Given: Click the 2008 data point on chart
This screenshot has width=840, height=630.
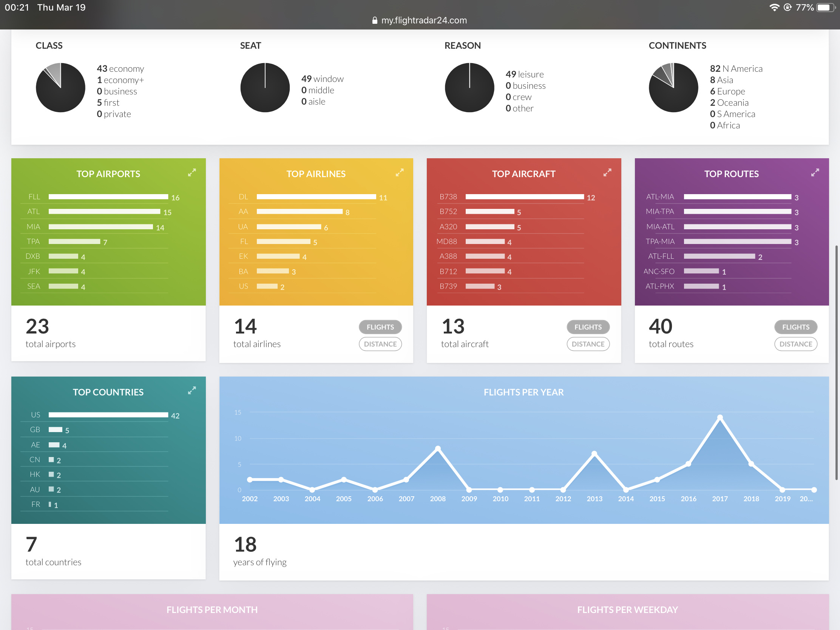Looking at the screenshot, I should 438,449.
